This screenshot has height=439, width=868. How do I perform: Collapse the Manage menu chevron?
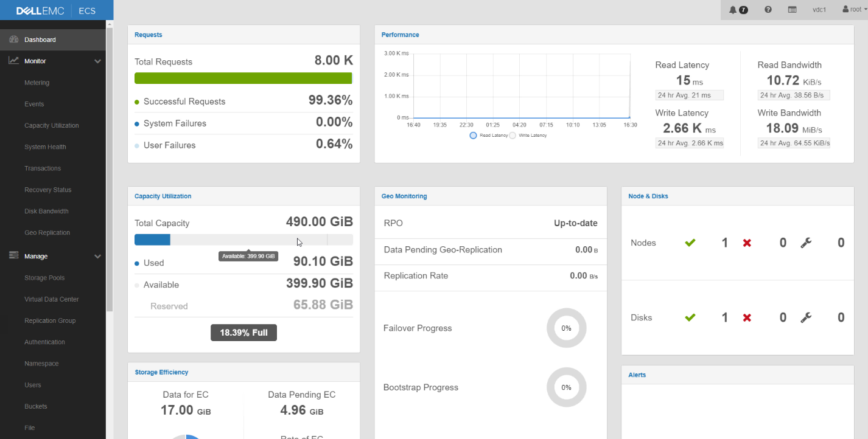pos(97,257)
